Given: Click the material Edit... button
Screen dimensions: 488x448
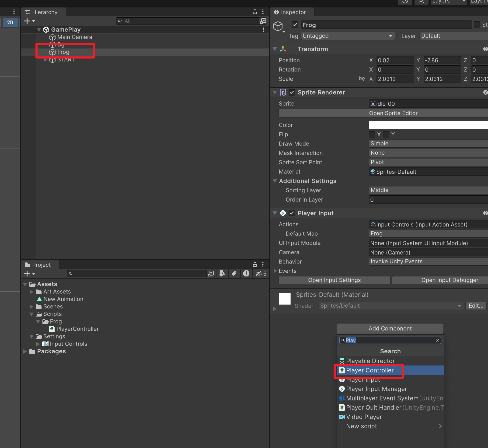Looking at the screenshot, I should click(x=476, y=306).
